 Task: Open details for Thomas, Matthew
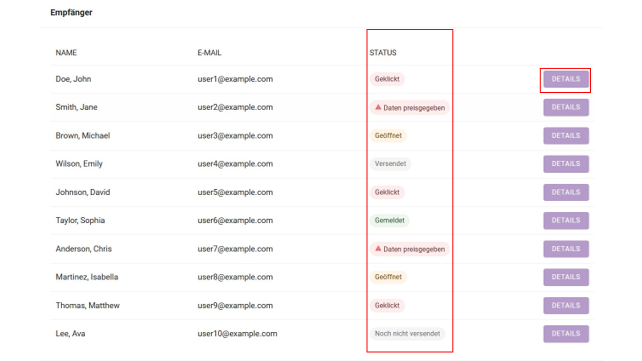click(566, 305)
